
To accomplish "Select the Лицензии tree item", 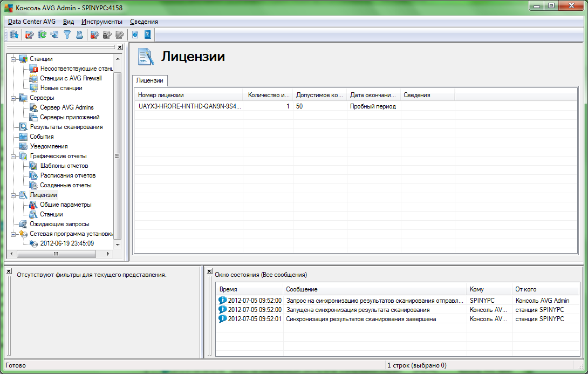I will [44, 195].
